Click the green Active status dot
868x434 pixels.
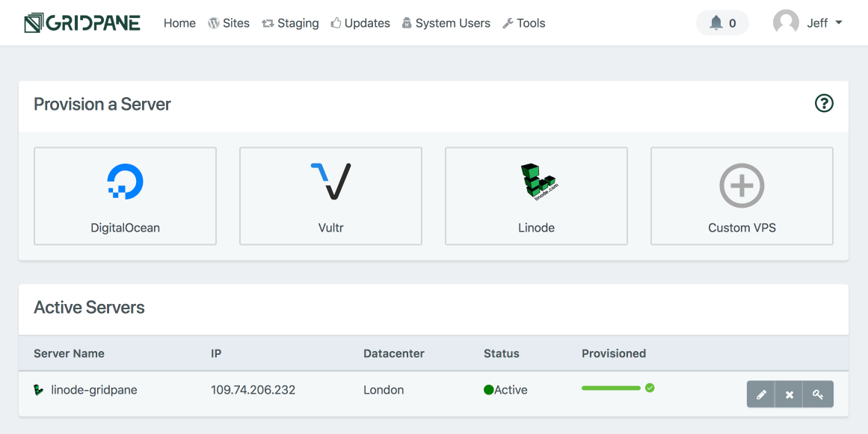click(488, 390)
